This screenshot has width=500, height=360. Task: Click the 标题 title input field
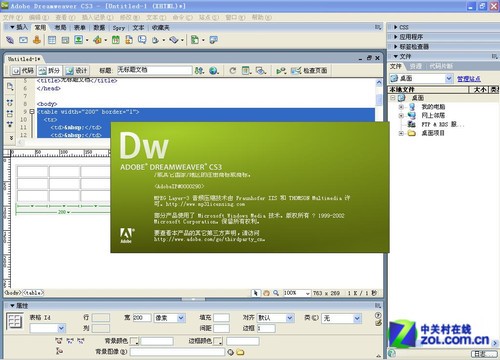154,70
